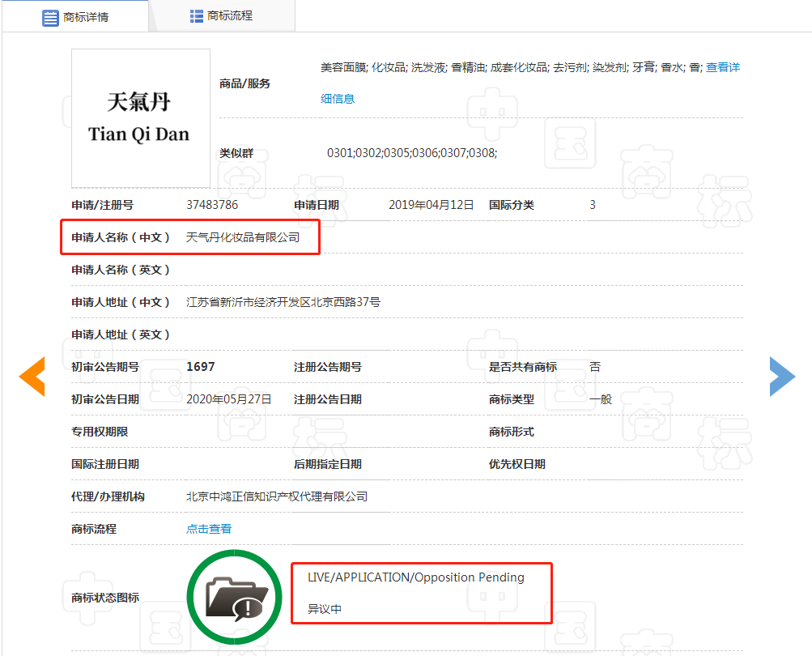Click the 后期指定日期 field label
The width and height of the screenshot is (812, 656).
328,464
